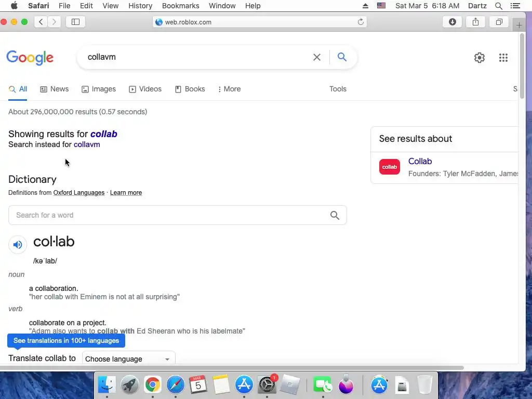Image resolution: width=532 pixels, height=399 pixels.
Task: Click the italic collab corrected link
Action: pos(104,134)
